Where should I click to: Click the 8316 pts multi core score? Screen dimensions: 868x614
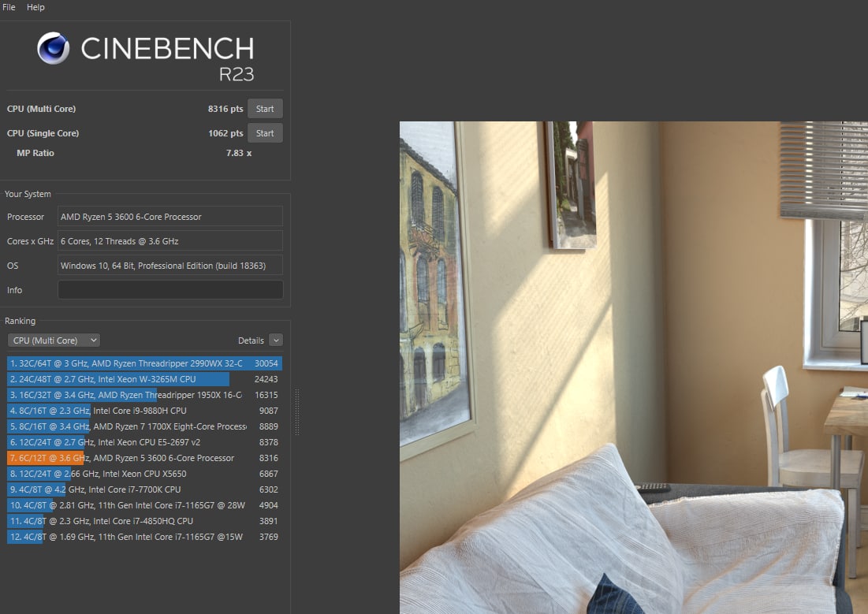[225, 109]
